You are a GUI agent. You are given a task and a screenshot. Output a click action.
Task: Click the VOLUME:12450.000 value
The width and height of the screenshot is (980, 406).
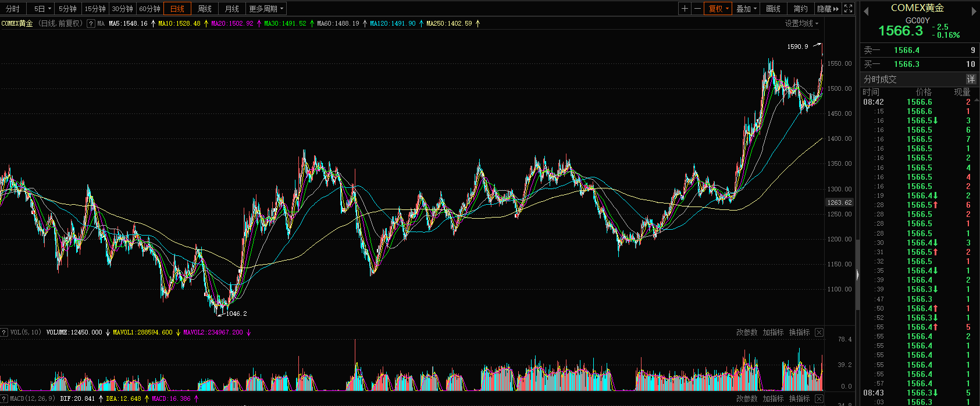[74, 333]
